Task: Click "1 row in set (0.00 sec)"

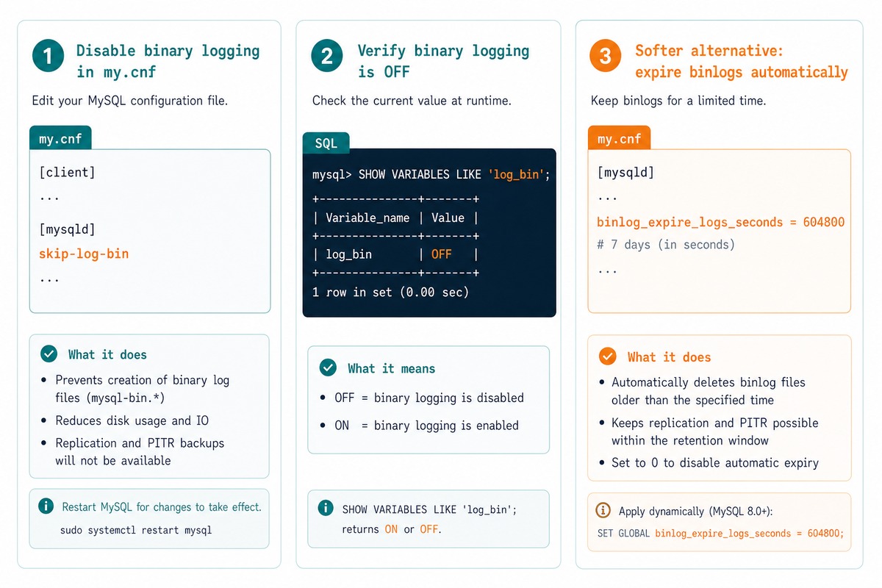Action: click(390, 292)
